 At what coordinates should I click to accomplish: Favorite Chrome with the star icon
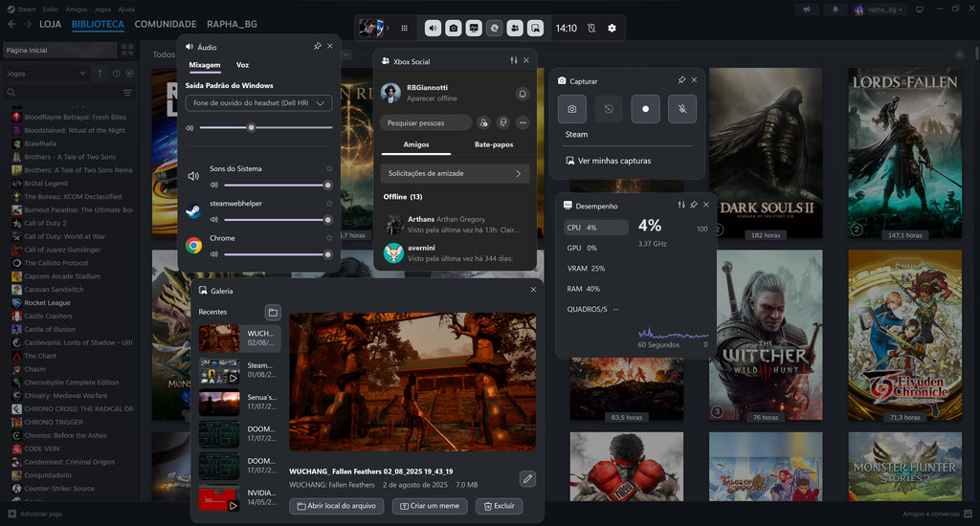coord(329,238)
